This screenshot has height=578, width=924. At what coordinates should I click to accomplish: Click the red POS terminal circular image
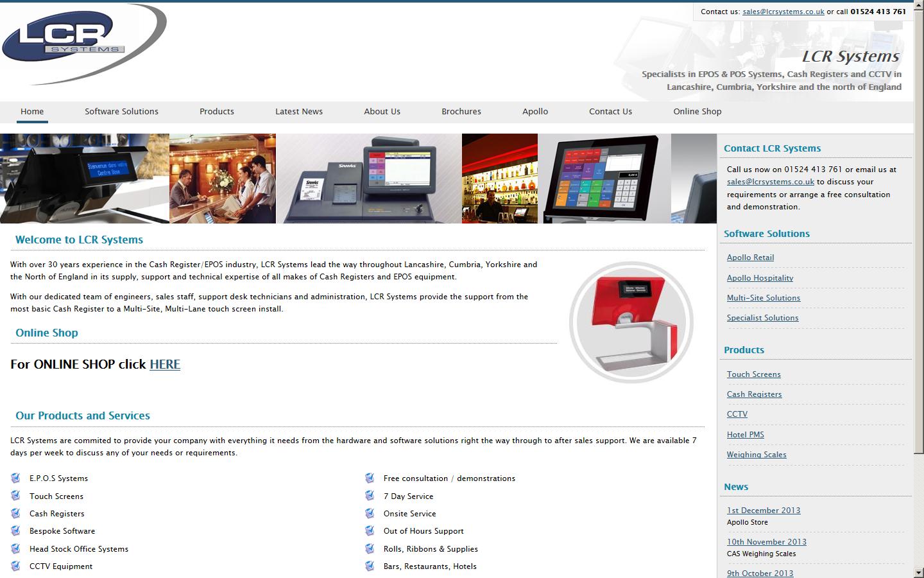(631, 322)
